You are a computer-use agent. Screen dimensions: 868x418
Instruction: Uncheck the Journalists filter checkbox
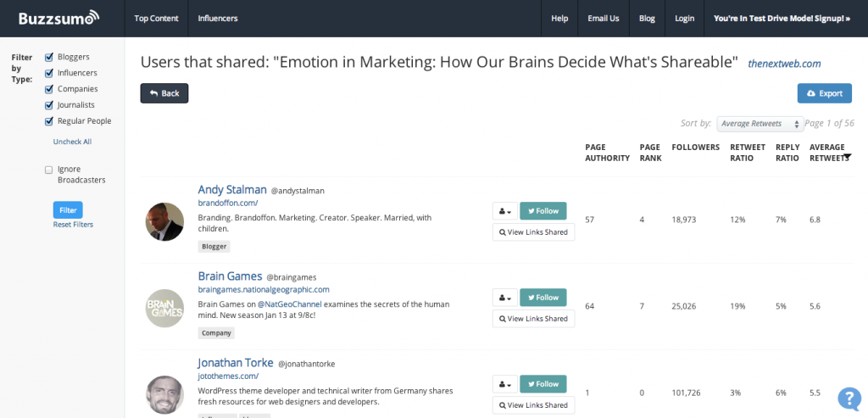coord(48,105)
